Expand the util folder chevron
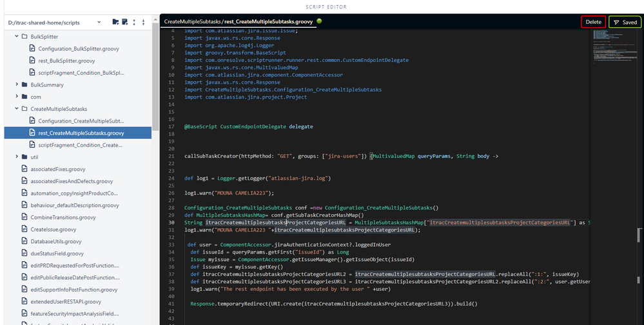Screen dimensions: 644x325 [17, 157]
